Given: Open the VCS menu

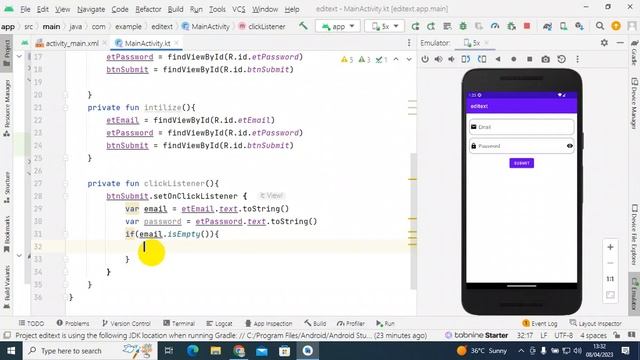Looking at the screenshot, I should point(239,9).
